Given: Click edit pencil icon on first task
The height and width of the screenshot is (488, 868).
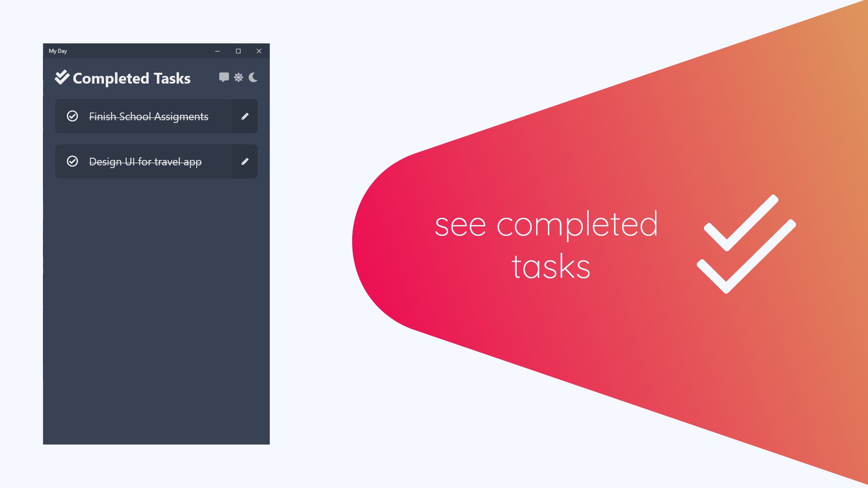Looking at the screenshot, I should tap(245, 116).
